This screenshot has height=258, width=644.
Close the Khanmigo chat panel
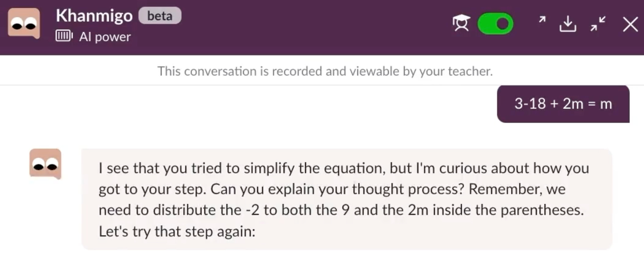tap(630, 25)
